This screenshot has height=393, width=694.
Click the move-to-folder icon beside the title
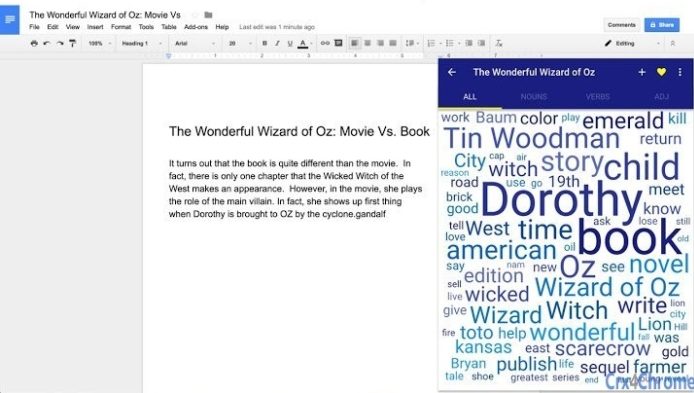(208, 15)
